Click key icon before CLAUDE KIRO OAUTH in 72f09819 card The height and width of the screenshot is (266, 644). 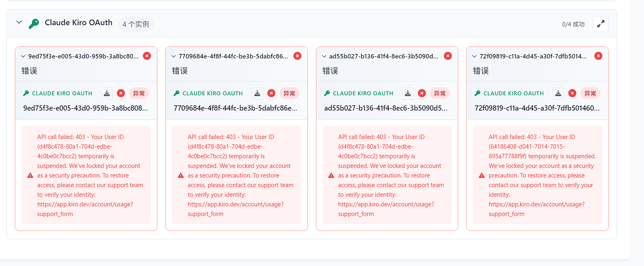tap(477, 93)
